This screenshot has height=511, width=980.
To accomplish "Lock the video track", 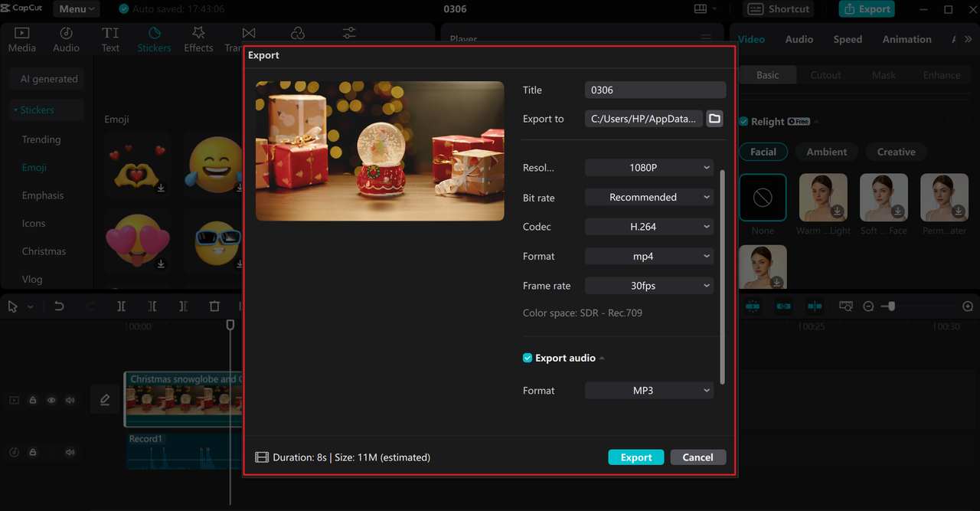I will point(33,400).
